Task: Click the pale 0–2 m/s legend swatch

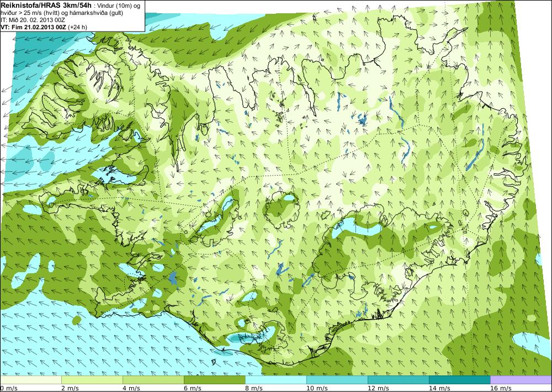Action: (30, 380)
